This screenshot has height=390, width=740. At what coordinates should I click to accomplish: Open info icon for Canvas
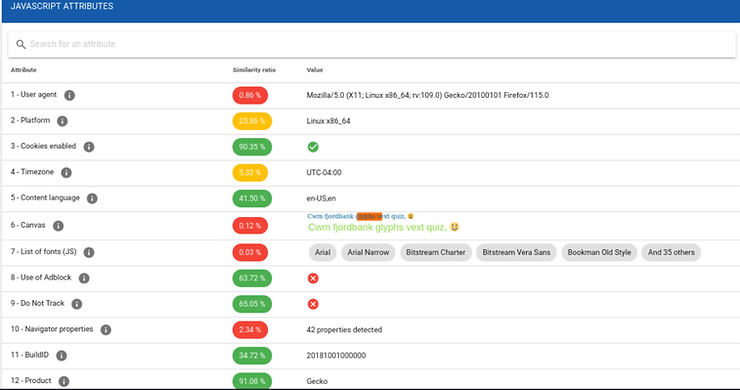tap(58, 226)
